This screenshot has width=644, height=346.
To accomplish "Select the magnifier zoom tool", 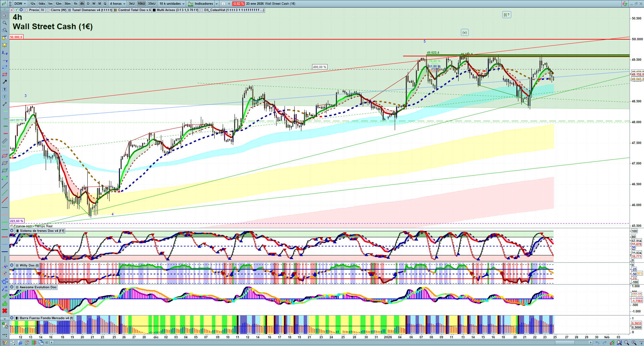I will pyautogui.click(x=5, y=23).
